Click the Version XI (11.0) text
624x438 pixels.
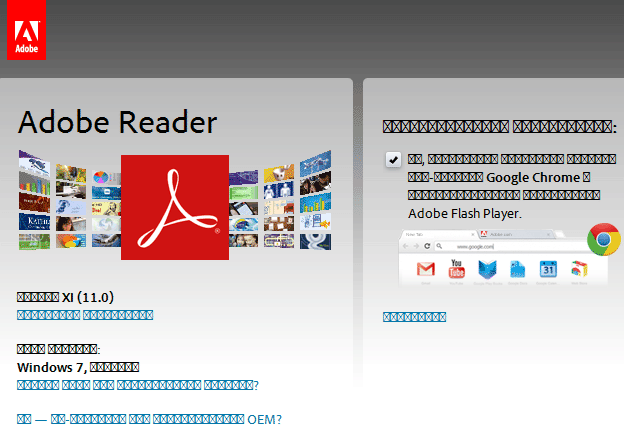point(65,297)
